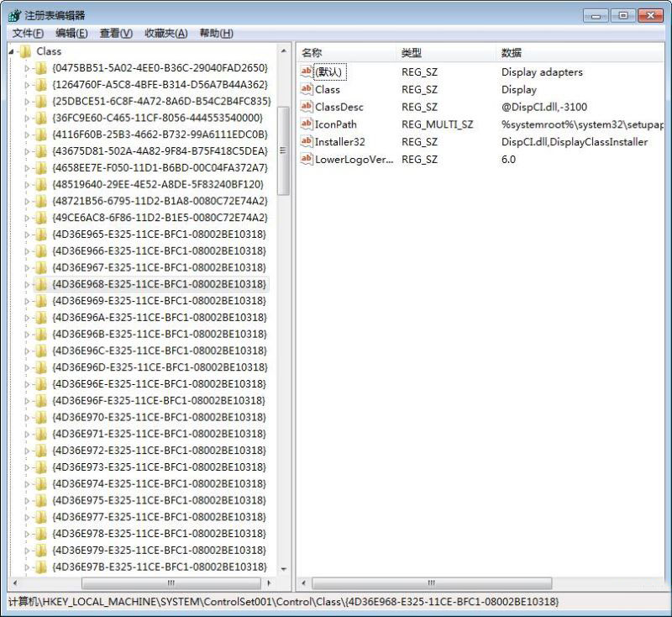Click the ab icon next to LowerLogoVer value

point(307,159)
